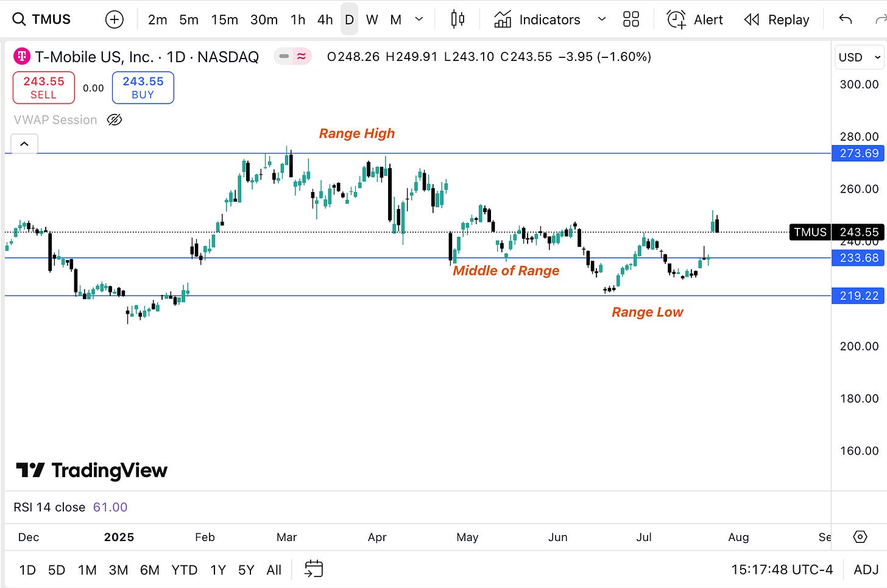
Task: Click the 219.22 price line label
Action: (x=859, y=296)
